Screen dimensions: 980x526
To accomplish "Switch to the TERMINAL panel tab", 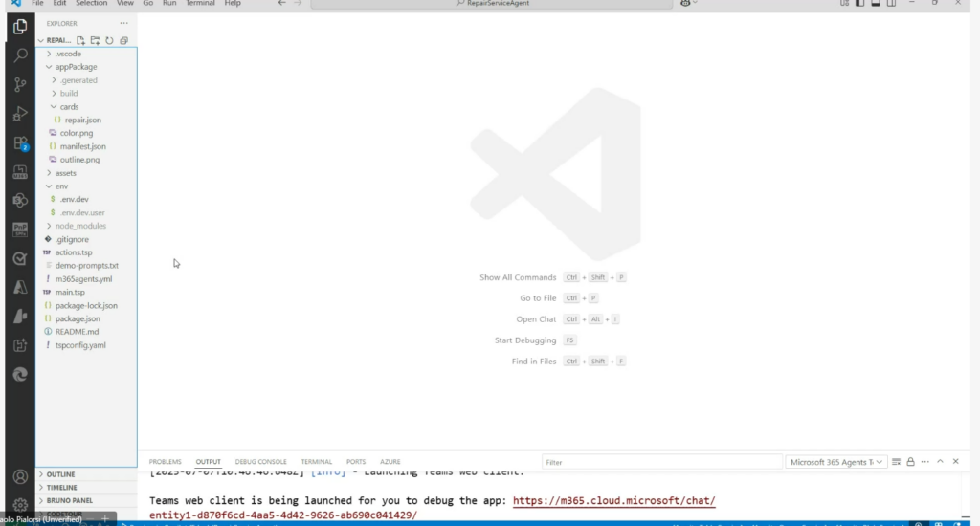I will pos(316,462).
